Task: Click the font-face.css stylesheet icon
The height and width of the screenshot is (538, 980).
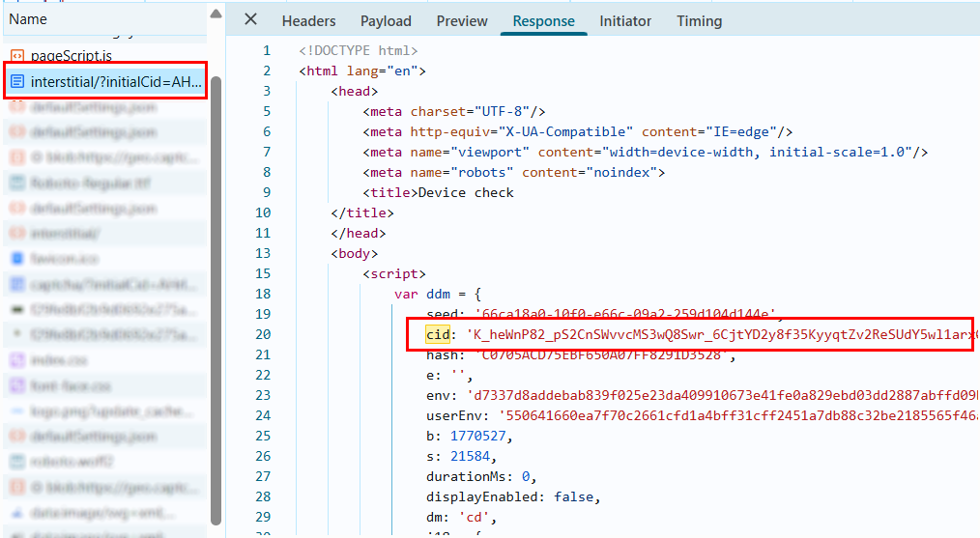Action: (x=16, y=385)
